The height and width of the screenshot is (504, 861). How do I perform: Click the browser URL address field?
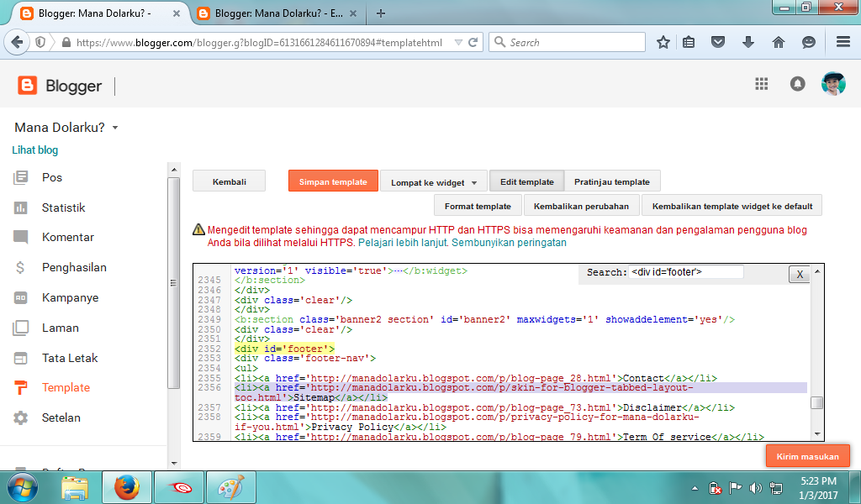[258, 42]
